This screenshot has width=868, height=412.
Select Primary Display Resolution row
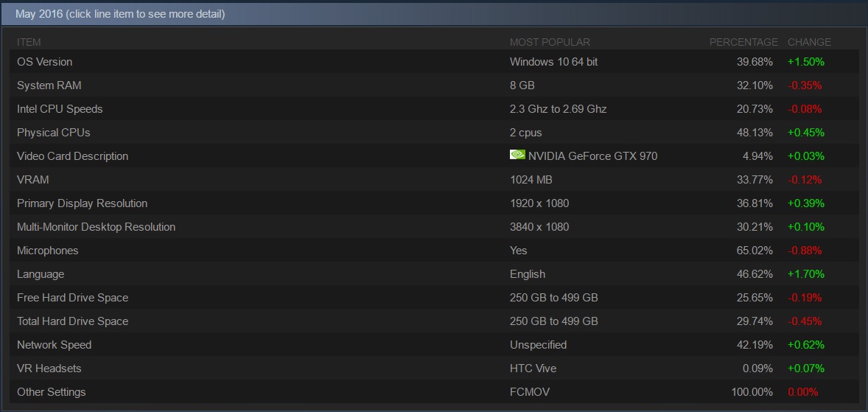tap(82, 203)
